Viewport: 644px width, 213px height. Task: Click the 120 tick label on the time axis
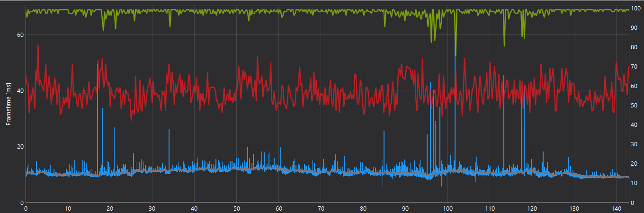(532, 208)
